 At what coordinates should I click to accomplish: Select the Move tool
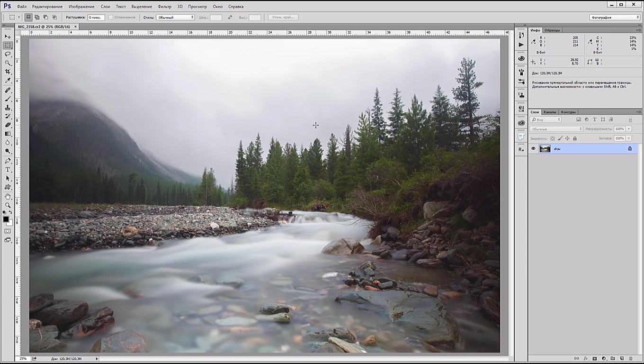click(x=8, y=36)
